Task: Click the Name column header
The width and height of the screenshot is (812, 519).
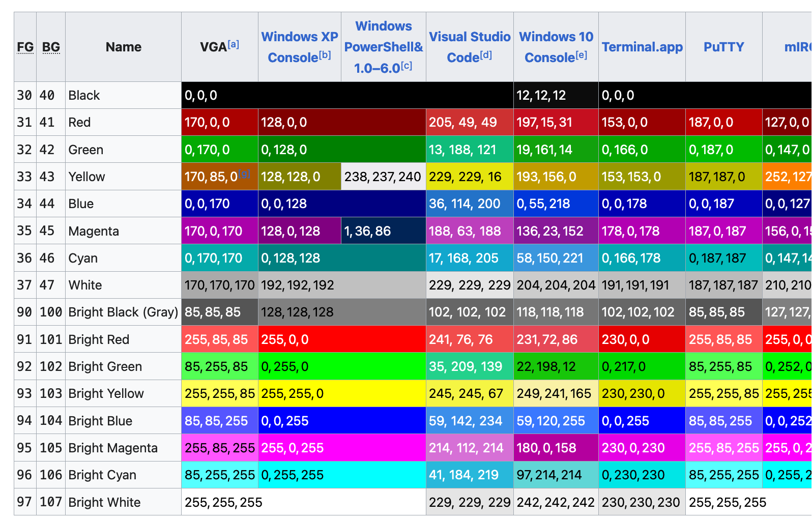Action: click(x=124, y=47)
